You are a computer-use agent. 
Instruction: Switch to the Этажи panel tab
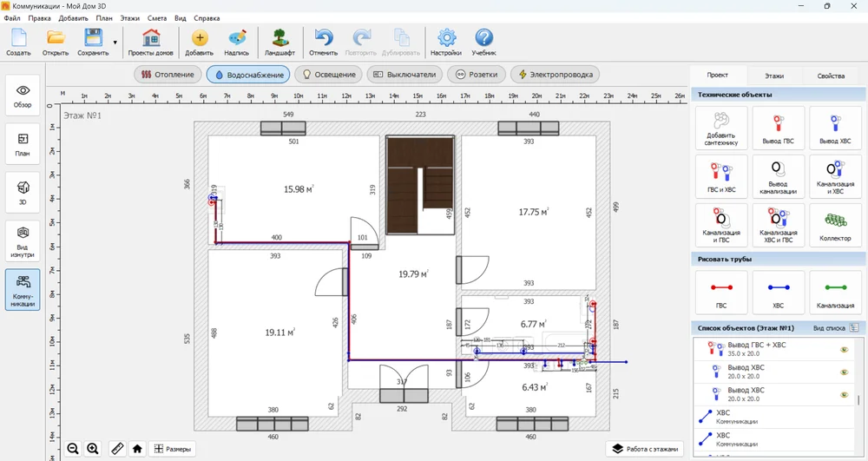[x=774, y=76]
